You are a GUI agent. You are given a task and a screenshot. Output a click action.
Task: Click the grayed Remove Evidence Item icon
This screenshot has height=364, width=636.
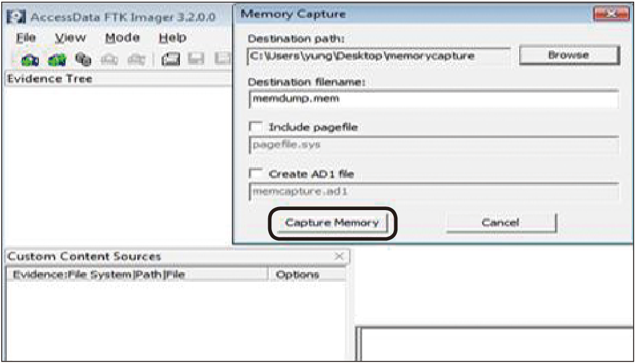point(109,60)
